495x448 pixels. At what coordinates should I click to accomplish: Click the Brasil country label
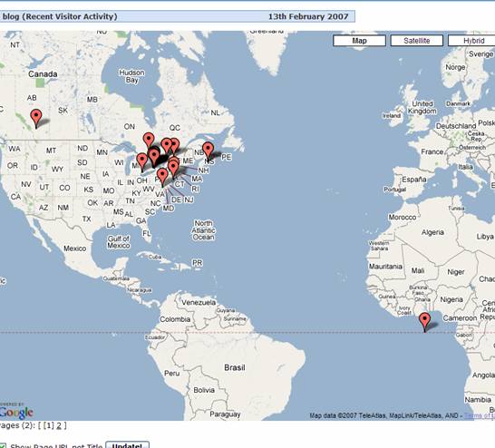point(235,367)
